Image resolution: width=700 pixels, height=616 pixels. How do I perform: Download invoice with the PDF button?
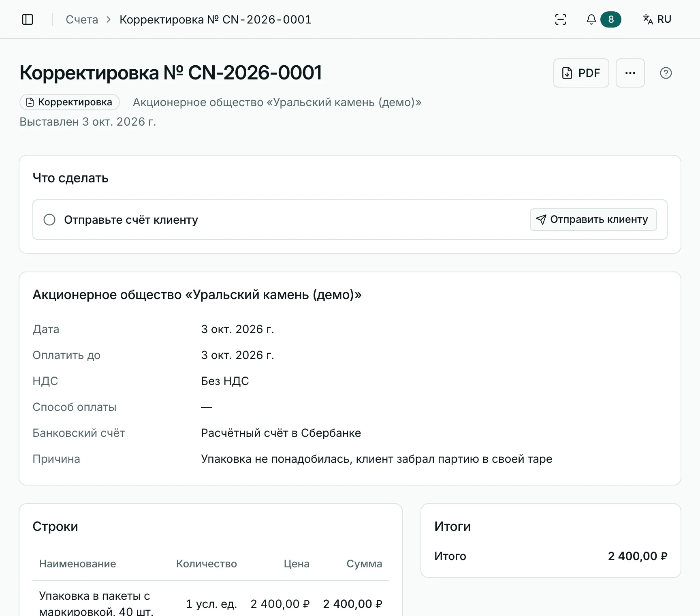click(581, 73)
